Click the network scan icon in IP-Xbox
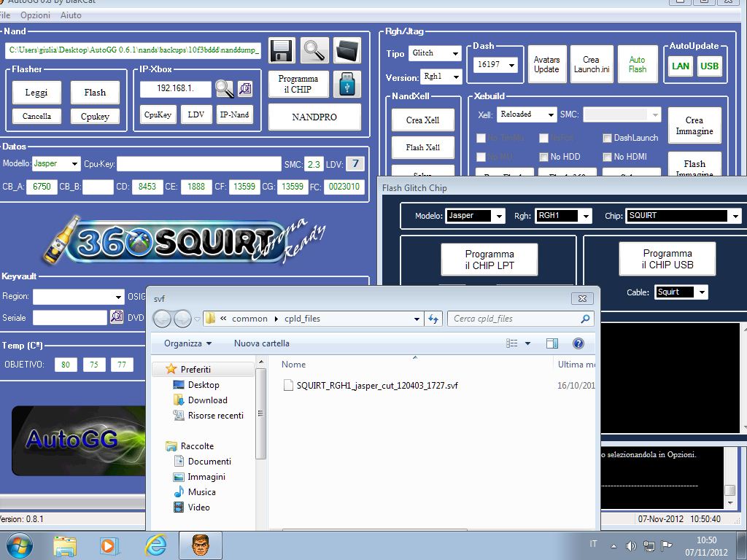This screenshot has height=560, width=747. pos(245,88)
